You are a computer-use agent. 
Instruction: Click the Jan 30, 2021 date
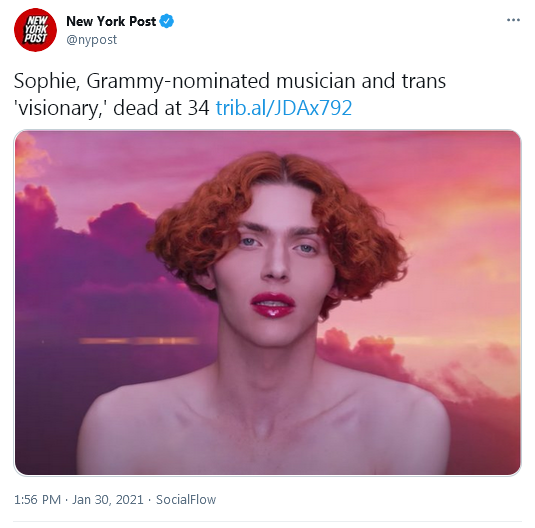click(107, 500)
